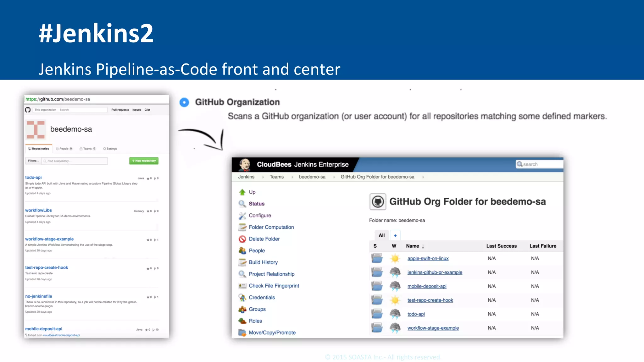Image resolution: width=644 pixels, height=362 pixels.
Task: Click the Delete Folder prohibition icon
Action: pyautogui.click(x=242, y=239)
